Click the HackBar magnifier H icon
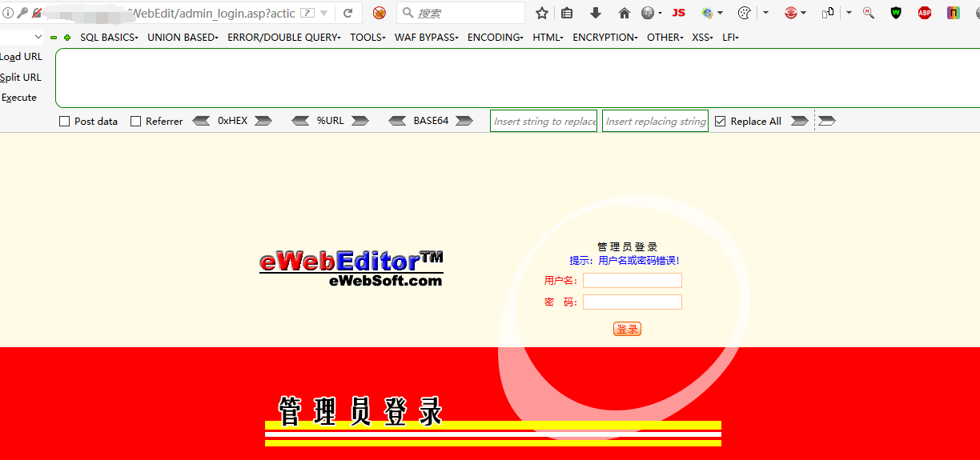Screen dimensions: 980x460 pyautogui.click(x=869, y=13)
